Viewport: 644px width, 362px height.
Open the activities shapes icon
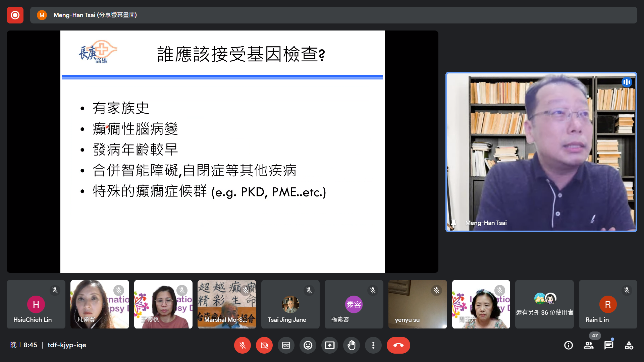click(629, 345)
